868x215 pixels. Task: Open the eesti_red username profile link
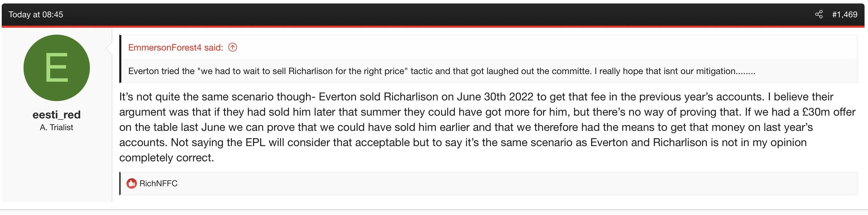pyautogui.click(x=56, y=115)
